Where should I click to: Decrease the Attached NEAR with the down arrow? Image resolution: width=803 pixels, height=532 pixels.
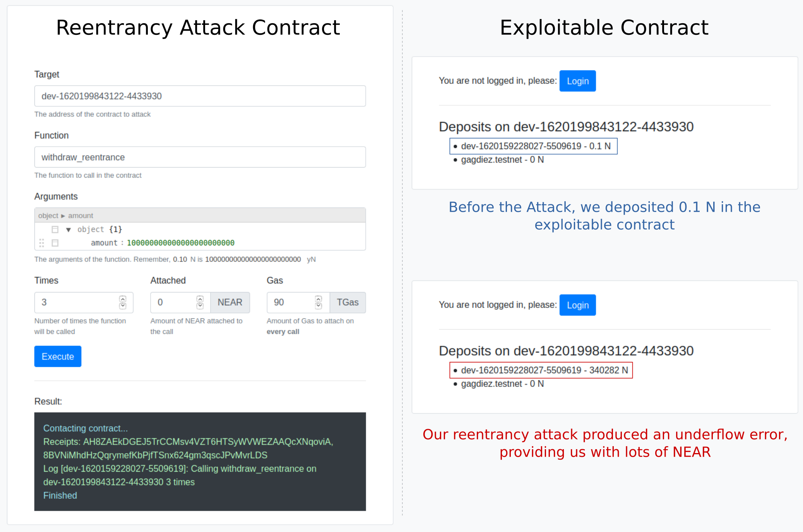200,306
